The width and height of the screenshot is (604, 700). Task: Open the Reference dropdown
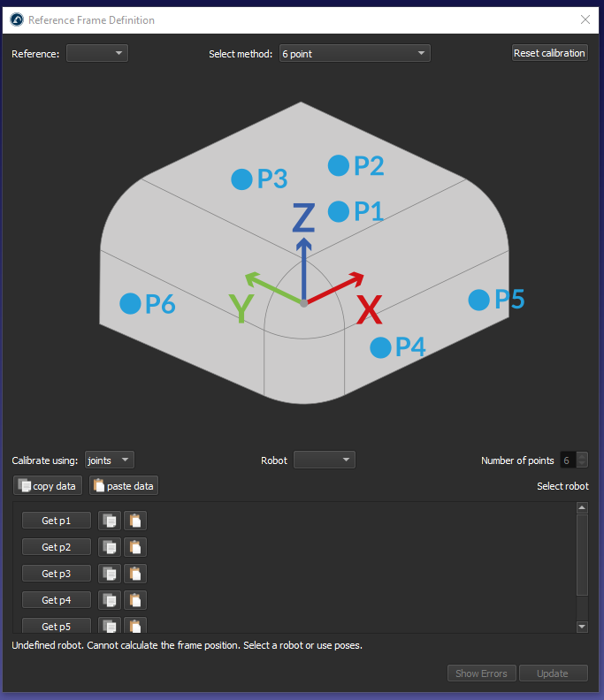(x=97, y=53)
